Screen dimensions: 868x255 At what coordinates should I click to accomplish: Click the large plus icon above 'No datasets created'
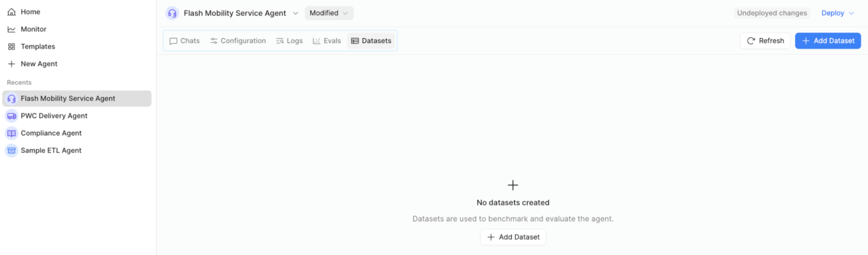point(513,185)
